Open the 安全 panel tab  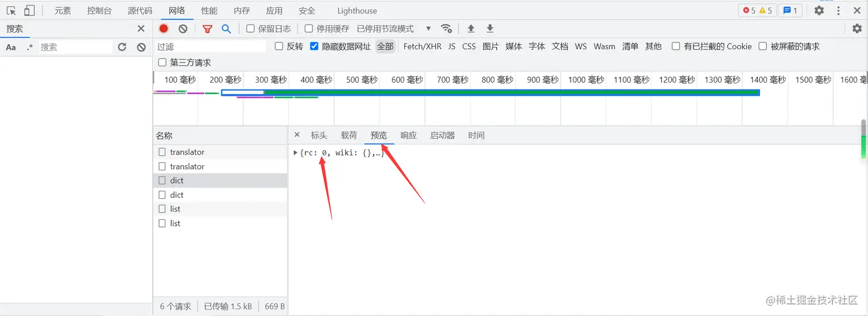click(307, 10)
